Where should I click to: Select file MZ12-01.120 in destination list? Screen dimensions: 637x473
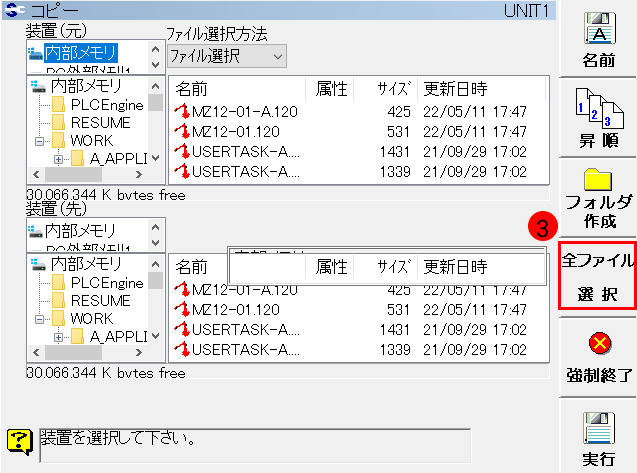236,310
